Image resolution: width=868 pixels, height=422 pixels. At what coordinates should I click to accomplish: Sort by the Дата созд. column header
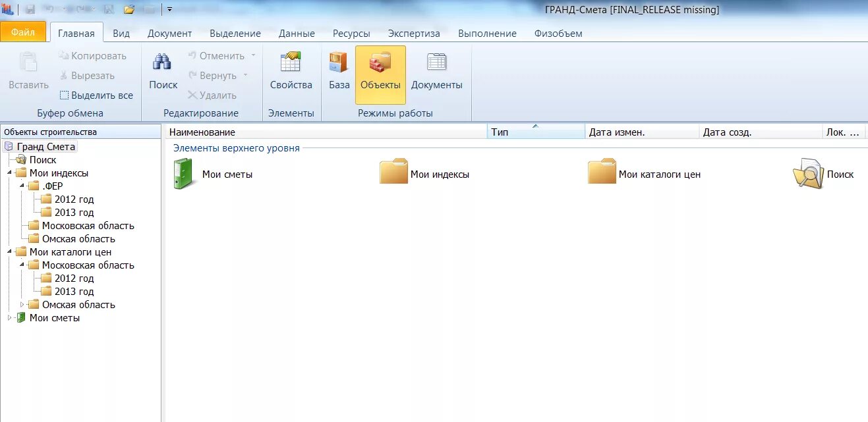[x=761, y=132]
